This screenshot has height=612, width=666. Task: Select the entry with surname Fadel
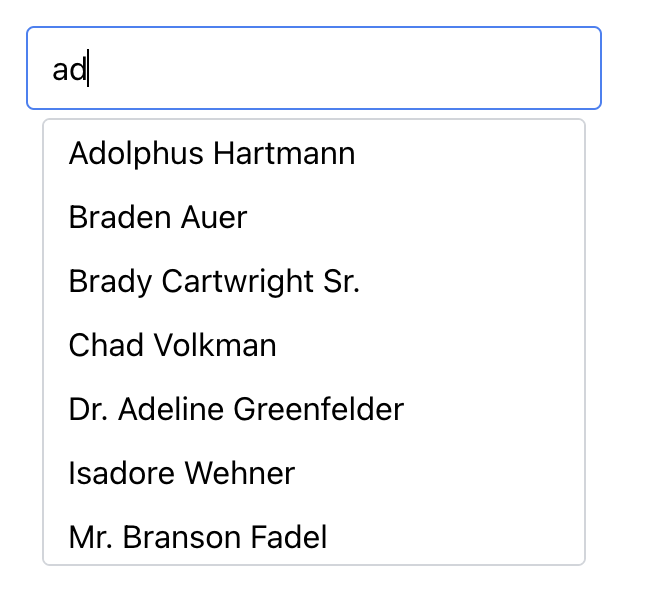point(198,538)
